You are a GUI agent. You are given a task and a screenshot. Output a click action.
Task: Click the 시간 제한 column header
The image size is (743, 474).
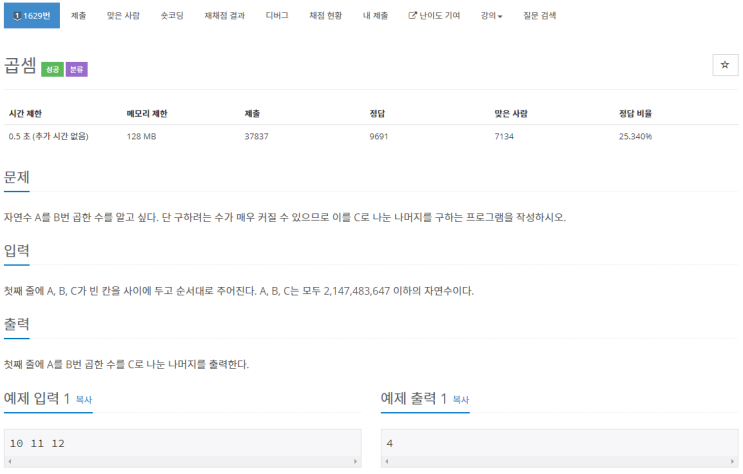pos(25,113)
